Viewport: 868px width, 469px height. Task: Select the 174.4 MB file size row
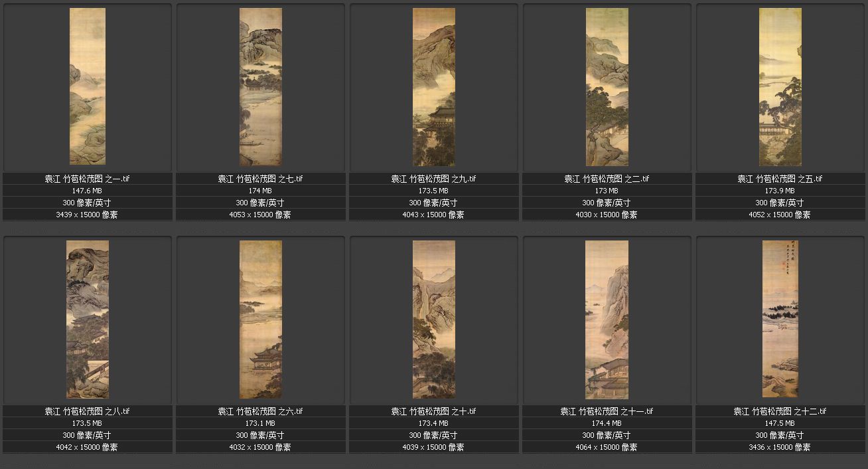click(x=607, y=423)
